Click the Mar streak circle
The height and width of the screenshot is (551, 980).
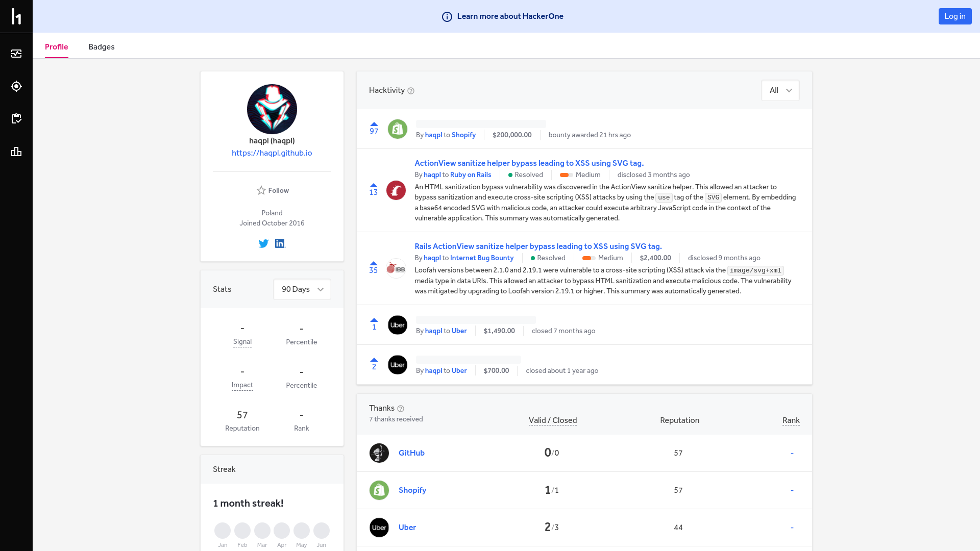(262, 531)
